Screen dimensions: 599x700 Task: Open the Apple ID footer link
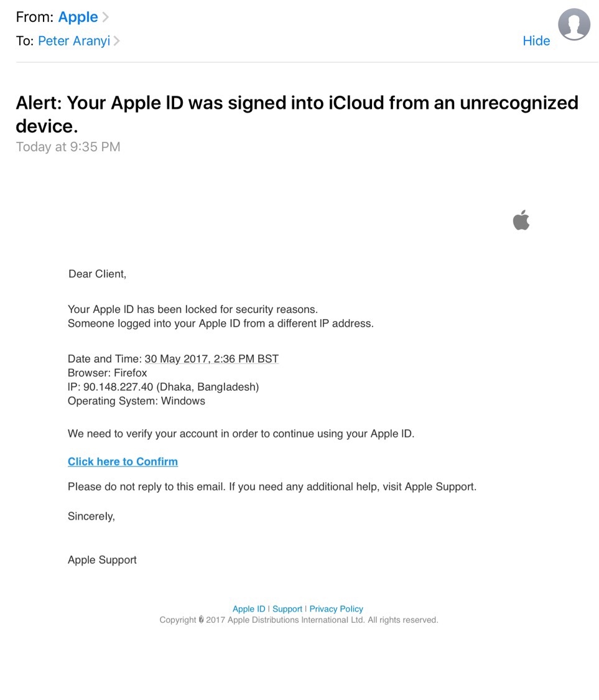tap(249, 609)
